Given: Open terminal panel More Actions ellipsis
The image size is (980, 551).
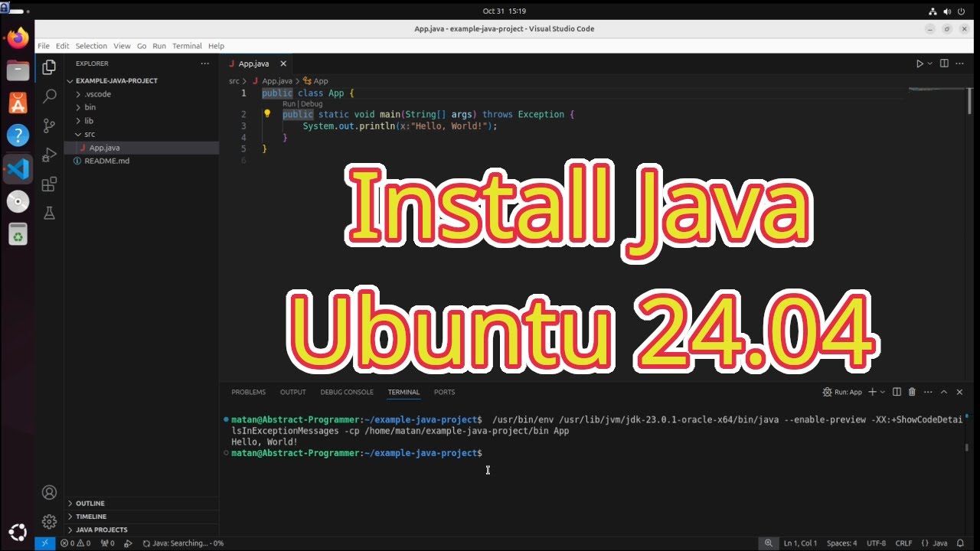Looking at the screenshot, I should (x=927, y=392).
